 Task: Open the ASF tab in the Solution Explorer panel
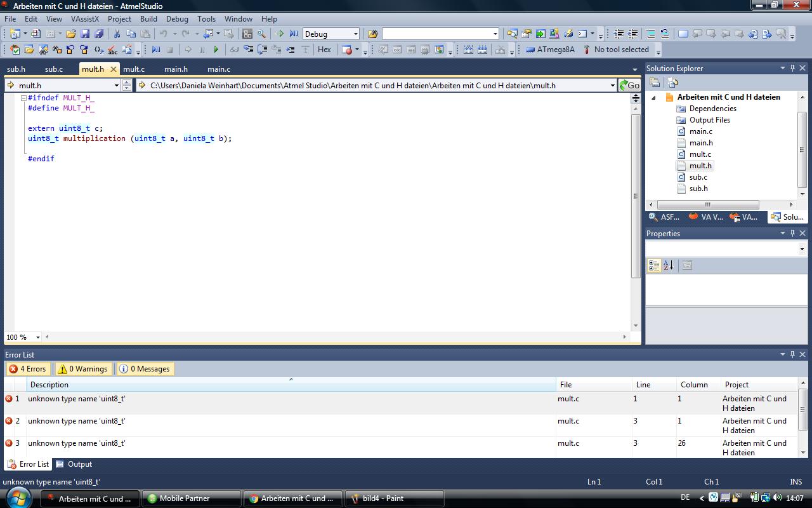click(x=664, y=217)
